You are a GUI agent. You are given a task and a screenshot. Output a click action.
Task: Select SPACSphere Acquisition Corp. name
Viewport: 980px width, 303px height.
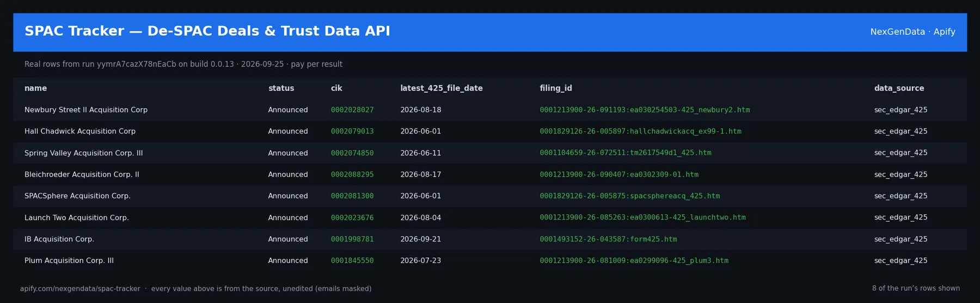point(77,196)
